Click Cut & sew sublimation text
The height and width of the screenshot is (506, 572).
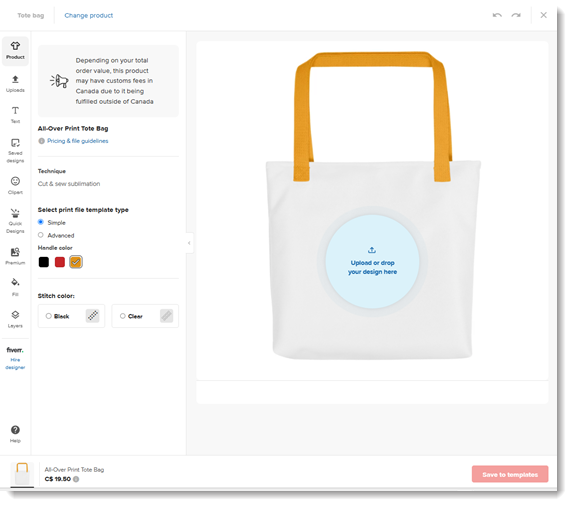[x=69, y=184]
